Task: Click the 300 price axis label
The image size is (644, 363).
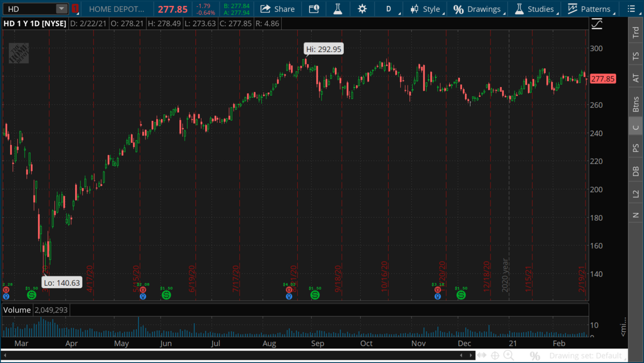Action: [x=597, y=48]
